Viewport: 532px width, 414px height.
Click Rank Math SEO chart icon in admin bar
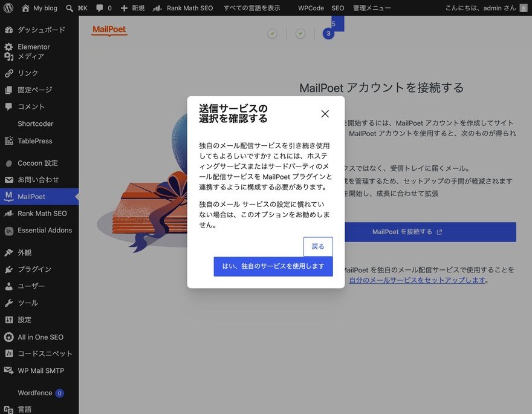tap(157, 8)
